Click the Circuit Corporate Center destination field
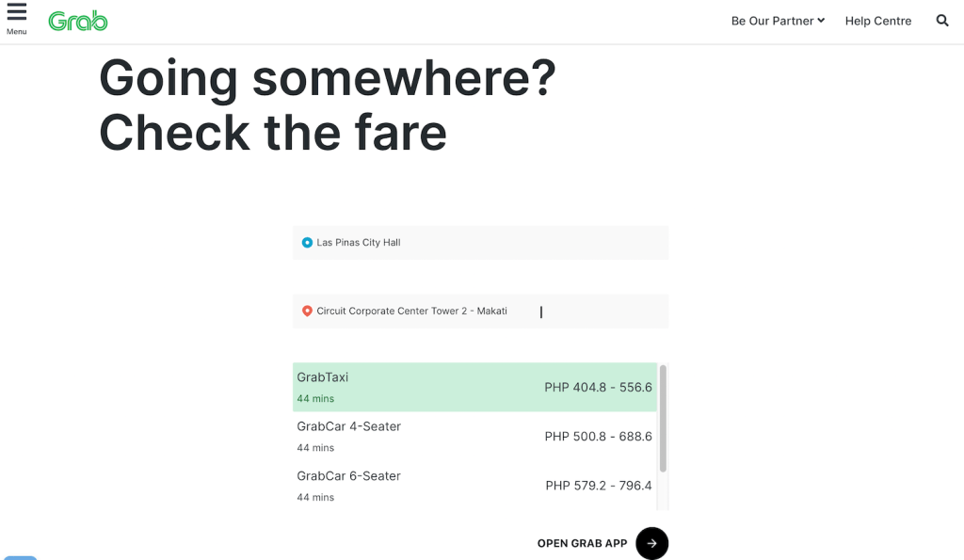This screenshot has width=964, height=560. point(480,311)
